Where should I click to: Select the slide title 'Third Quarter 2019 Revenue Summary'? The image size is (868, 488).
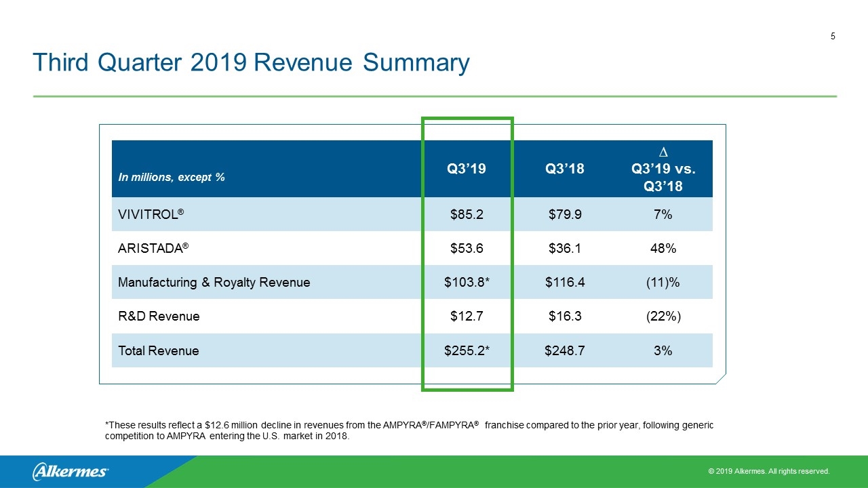tap(251, 63)
